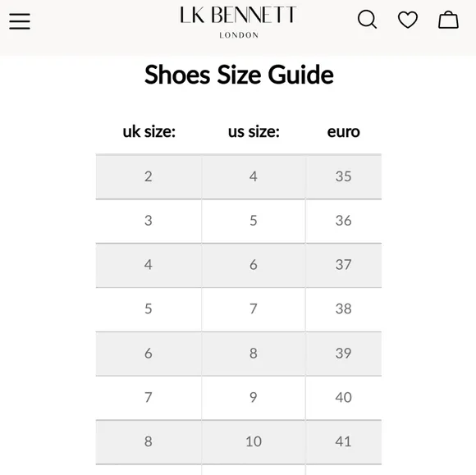Click euro size 39 cell
The width and height of the screenshot is (476, 475).
(x=344, y=354)
